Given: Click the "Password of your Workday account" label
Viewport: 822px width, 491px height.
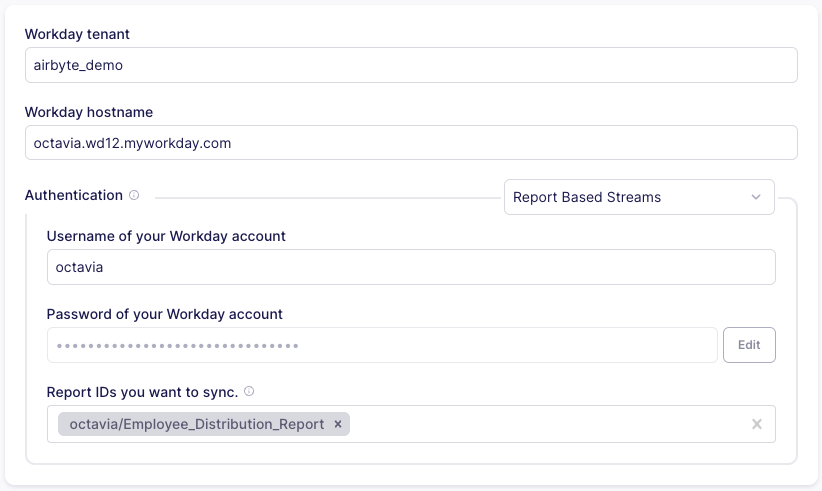Looking at the screenshot, I should tap(164, 314).
